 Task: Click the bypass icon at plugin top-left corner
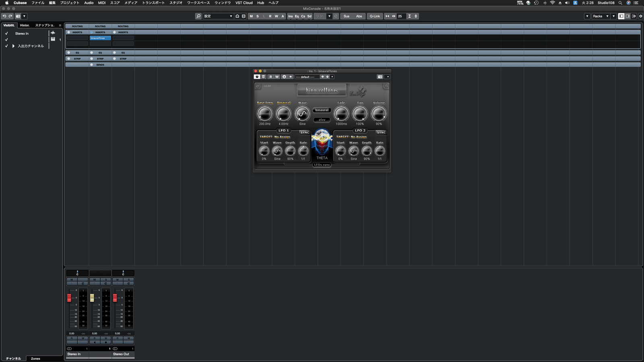click(258, 86)
